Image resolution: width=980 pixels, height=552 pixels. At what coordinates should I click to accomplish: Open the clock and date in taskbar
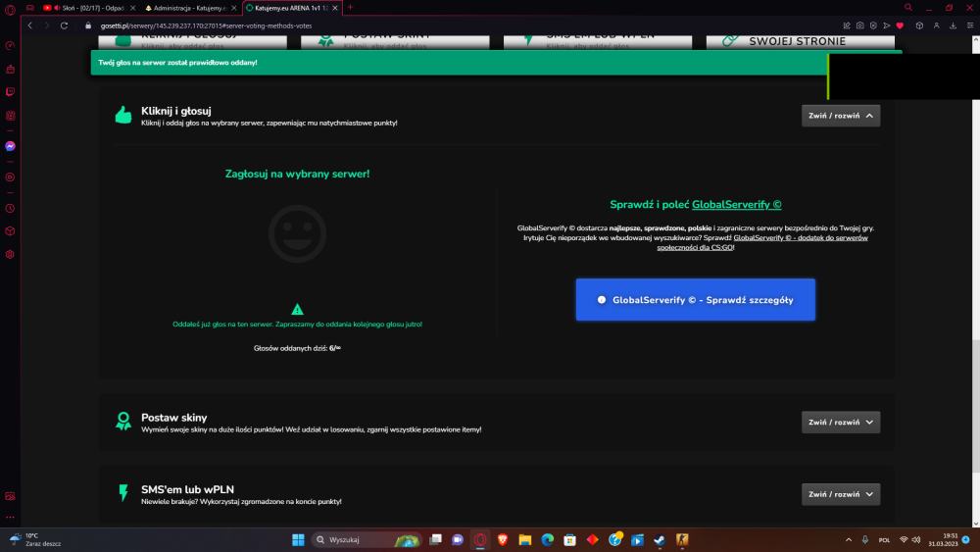coord(943,539)
